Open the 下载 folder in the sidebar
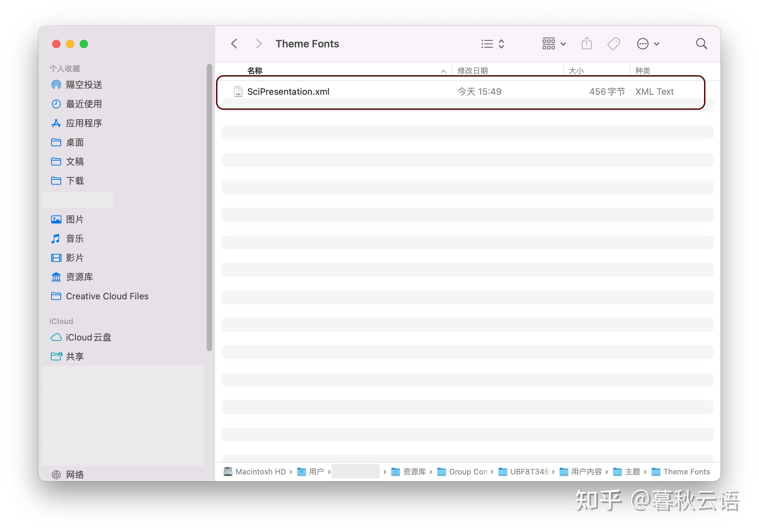 coord(75,181)
